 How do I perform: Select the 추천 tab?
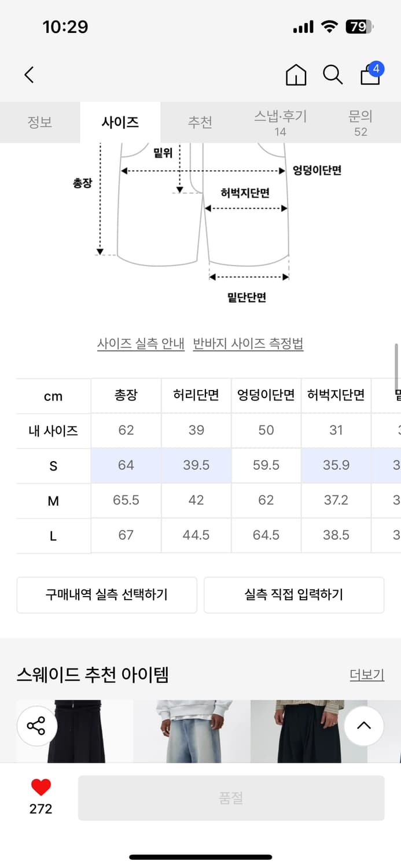pos(200,122)
